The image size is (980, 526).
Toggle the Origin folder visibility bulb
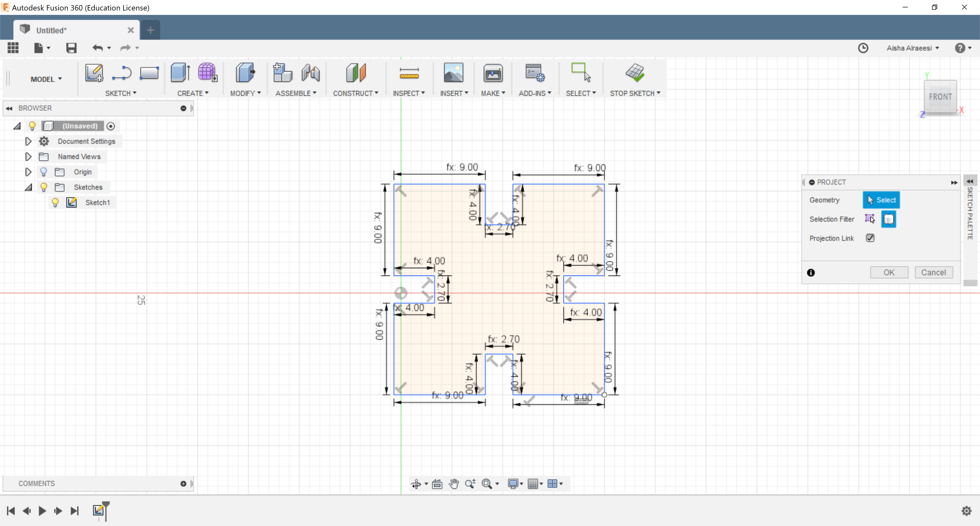coord(44,172)
